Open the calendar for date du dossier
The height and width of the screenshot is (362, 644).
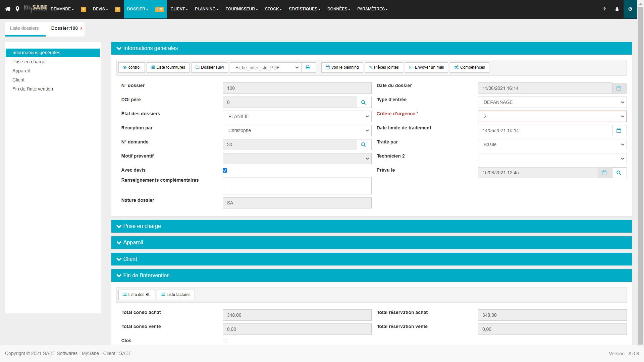coord(619,88)
